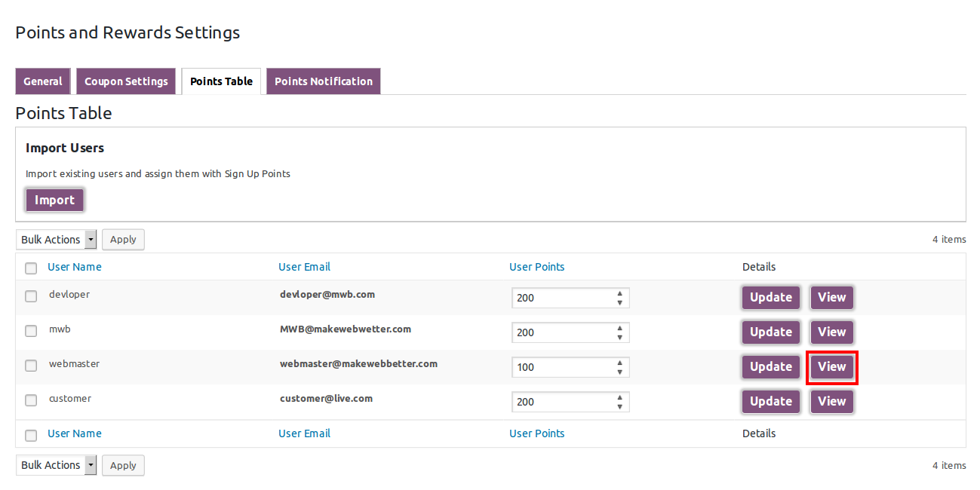
Task: Check the checkbox next to webmaster
Action: (x=30, y=365)
